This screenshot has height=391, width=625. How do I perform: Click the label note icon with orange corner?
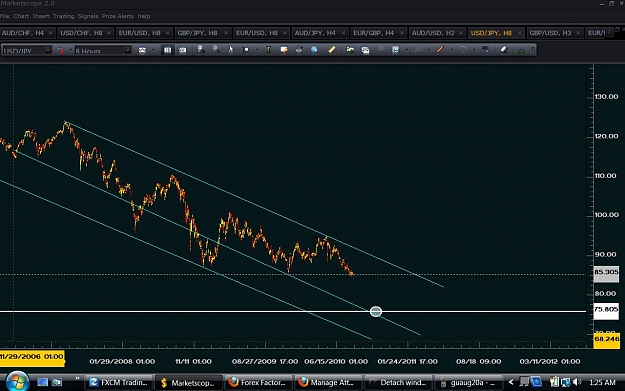[x=284, y=50]
